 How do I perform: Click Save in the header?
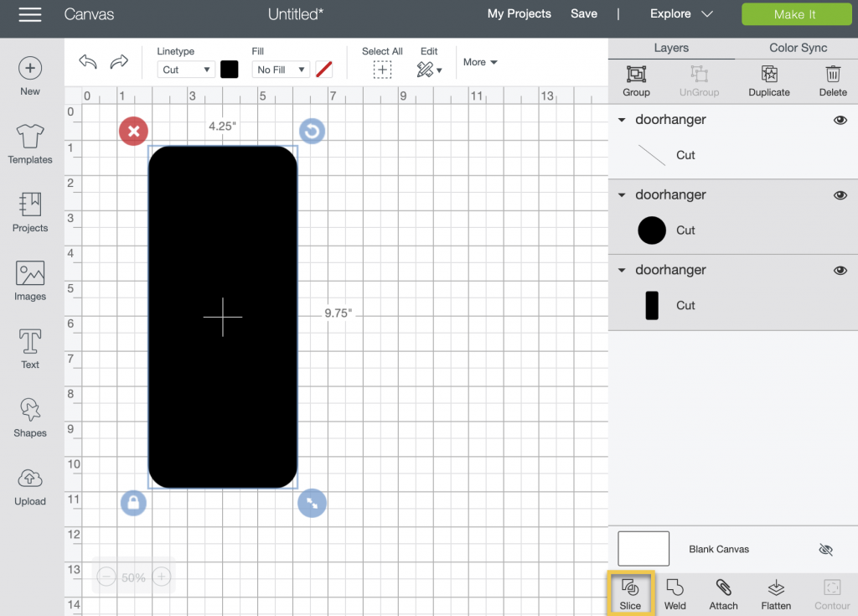tap(584, 13)
